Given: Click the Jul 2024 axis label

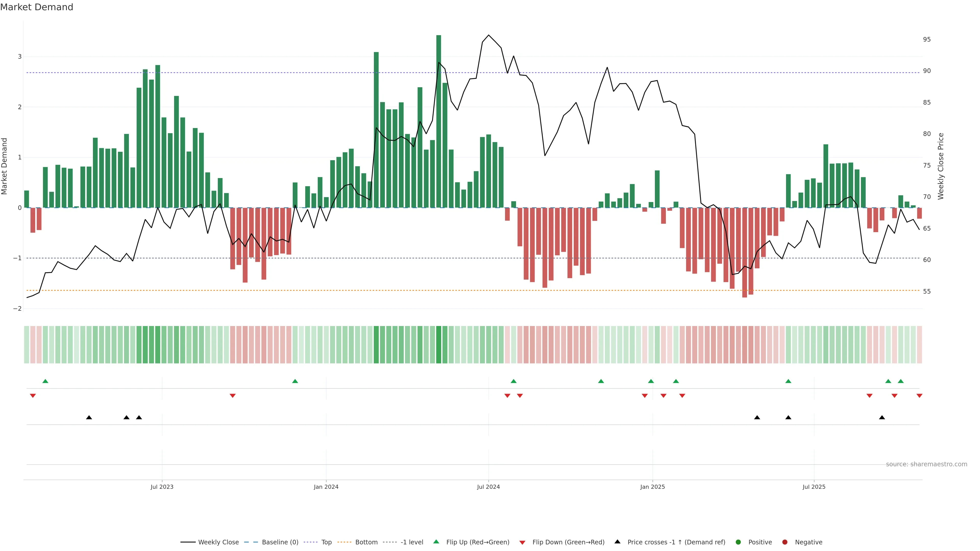Looking at the screenshot, I should click(488, 487).
